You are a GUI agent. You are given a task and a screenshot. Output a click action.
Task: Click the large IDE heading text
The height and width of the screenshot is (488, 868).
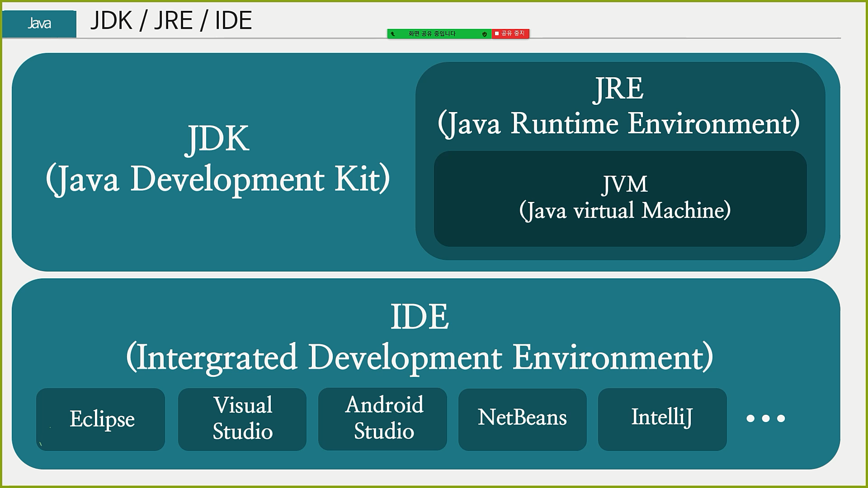click(420, 317)
